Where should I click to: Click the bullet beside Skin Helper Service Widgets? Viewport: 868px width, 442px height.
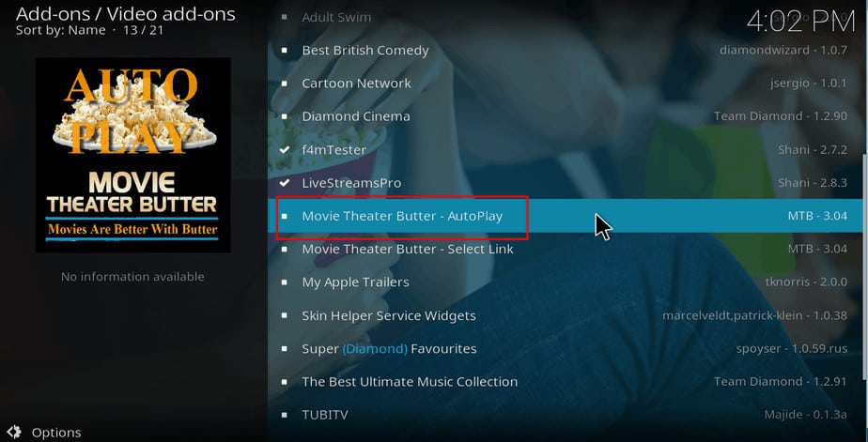[x=285, y=315]
